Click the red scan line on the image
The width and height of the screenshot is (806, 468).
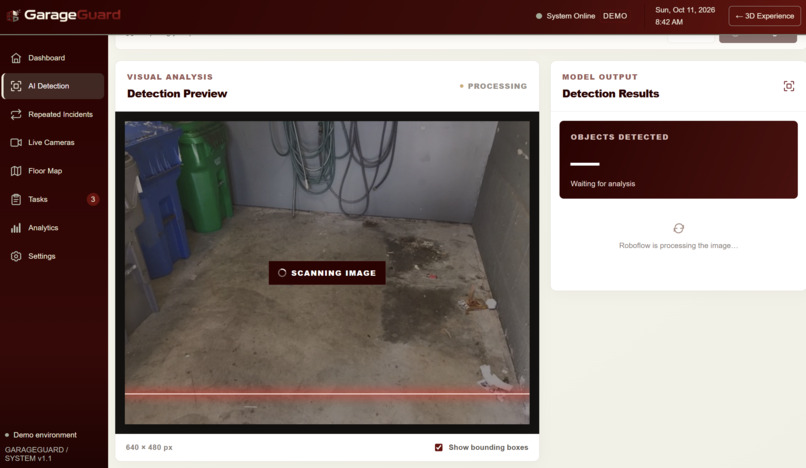click(x=327, y=394)
